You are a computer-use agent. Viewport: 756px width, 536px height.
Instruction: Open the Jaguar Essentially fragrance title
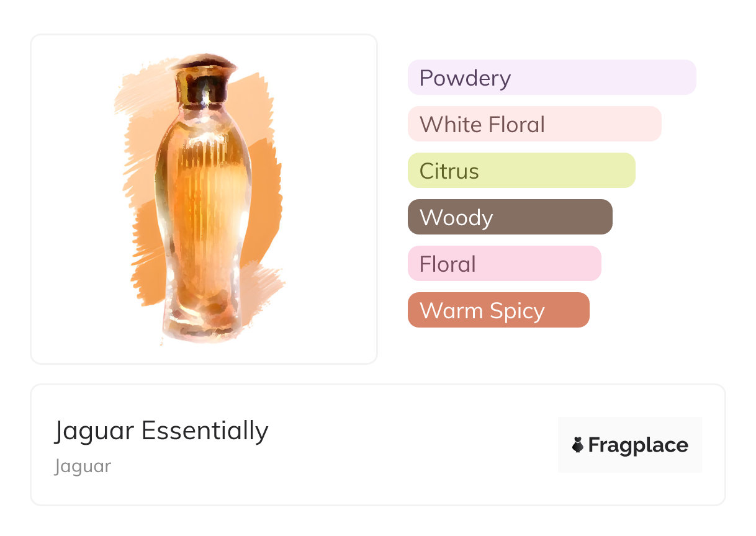(161, 431)
